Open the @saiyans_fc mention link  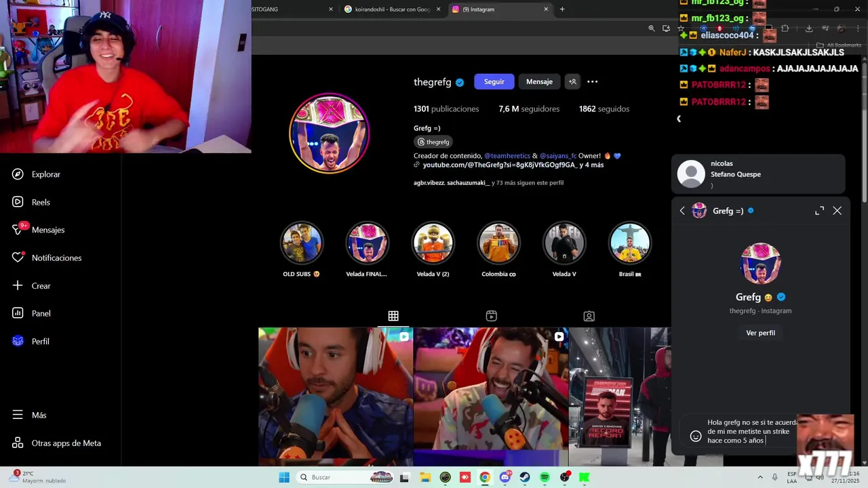pos(558,156)
